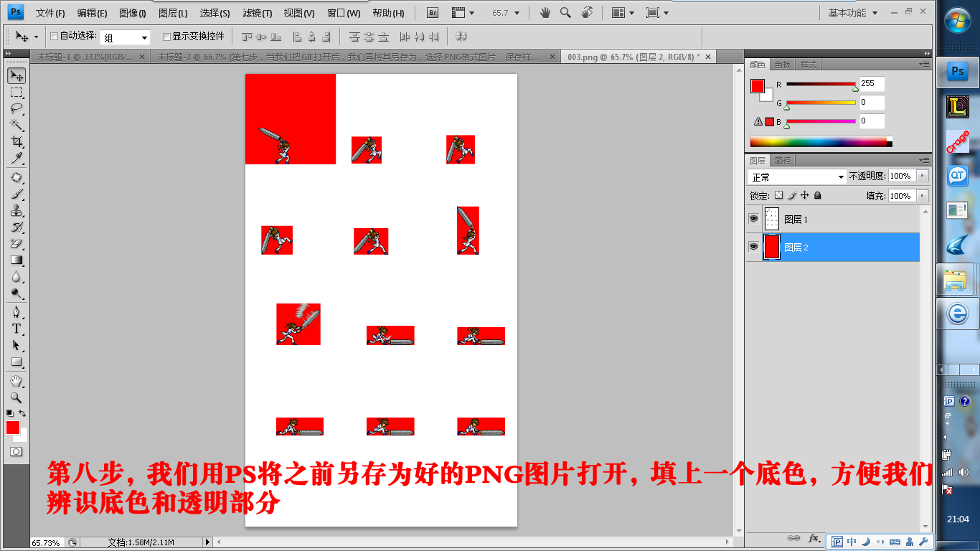Viewport: 980px width, 551px height.
Task: Select the Lasso tool
Action: click(16, 109)
